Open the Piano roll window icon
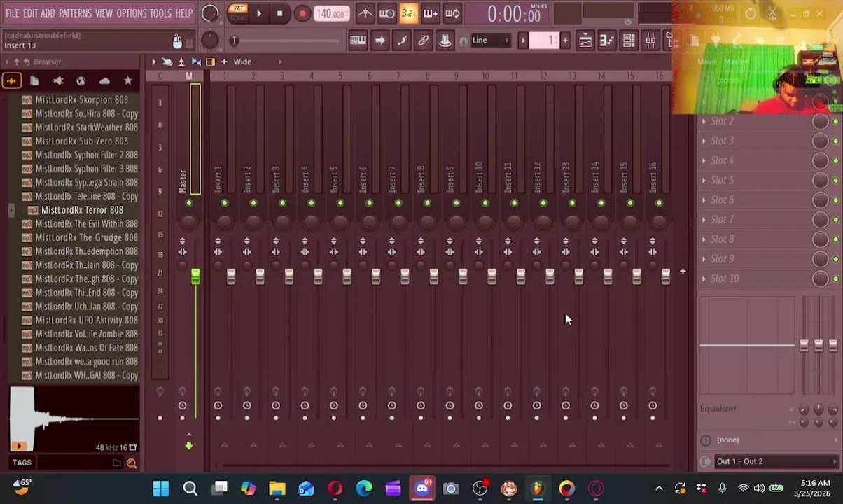This screenshot has width=843, height=504. click(x=607, y=41)
